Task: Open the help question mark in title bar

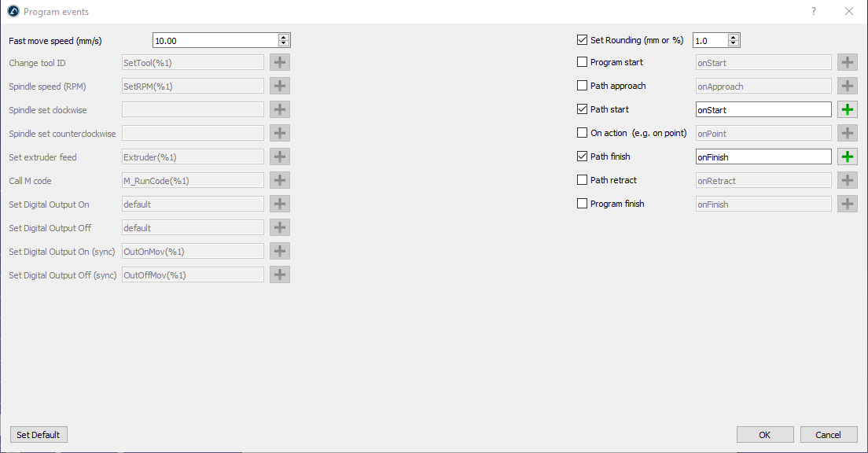Action: (814, 11)
